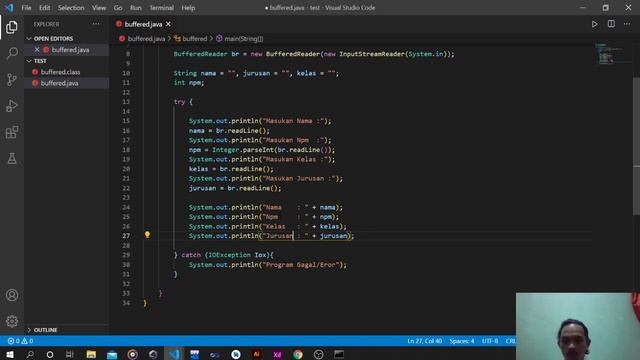Click 'int npm;' declaration on line 11

[189, 83]
